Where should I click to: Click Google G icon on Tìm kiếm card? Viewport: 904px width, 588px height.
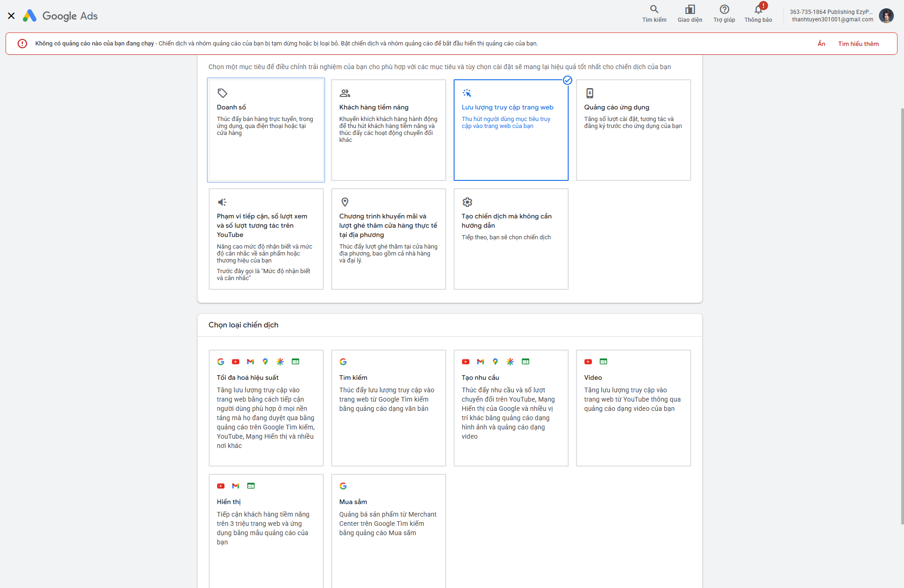(x=343, y=362)
